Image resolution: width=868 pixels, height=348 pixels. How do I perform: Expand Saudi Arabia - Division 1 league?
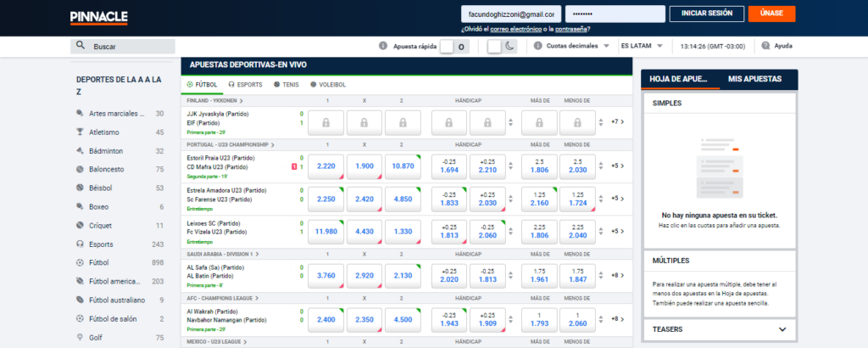point(223,254)
